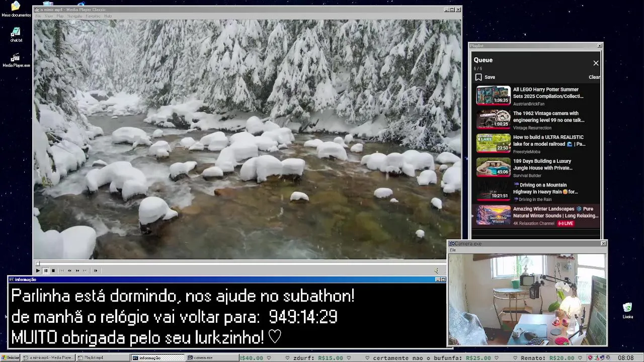Select the ULTRA REALISTIC lake video thumbnail
This screenshot has height=362, width=644.
click(x=493, y=143)
